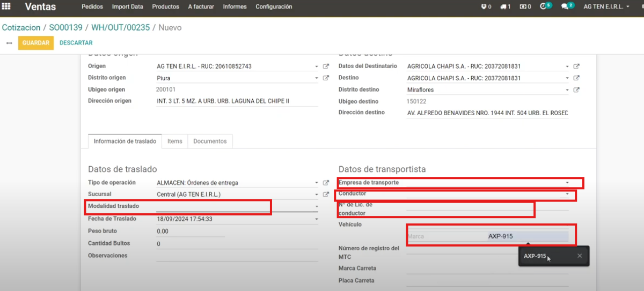Image resolution: width=644 pixels, height=291 pixels.
Task: Close the AXP-915 suggestion popup
Action: [x=580, y=256]
